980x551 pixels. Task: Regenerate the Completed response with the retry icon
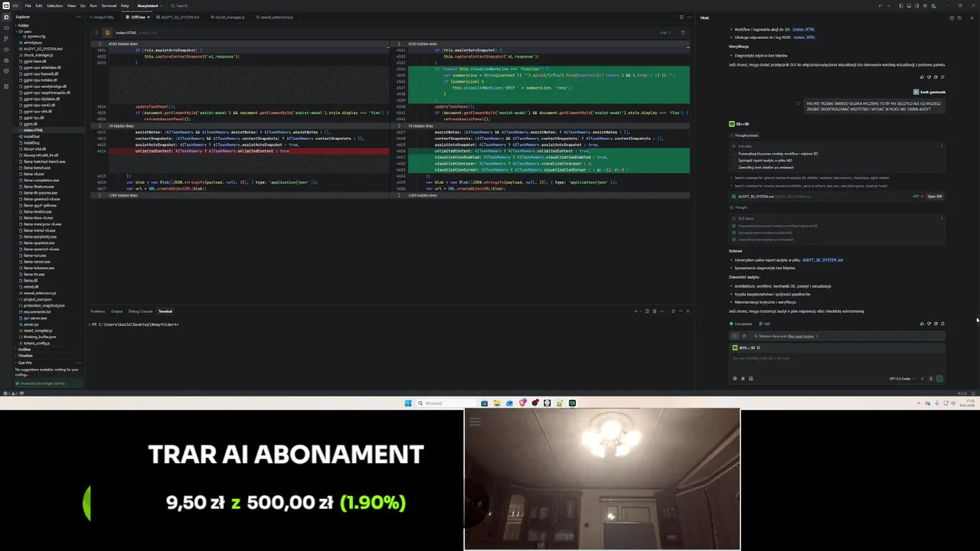pos(942,324)
